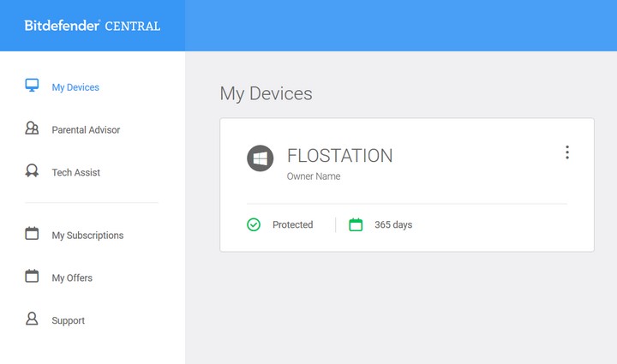Click the Support person icon
This screenshot has width=617, height=364.
(x=33, y=319)
